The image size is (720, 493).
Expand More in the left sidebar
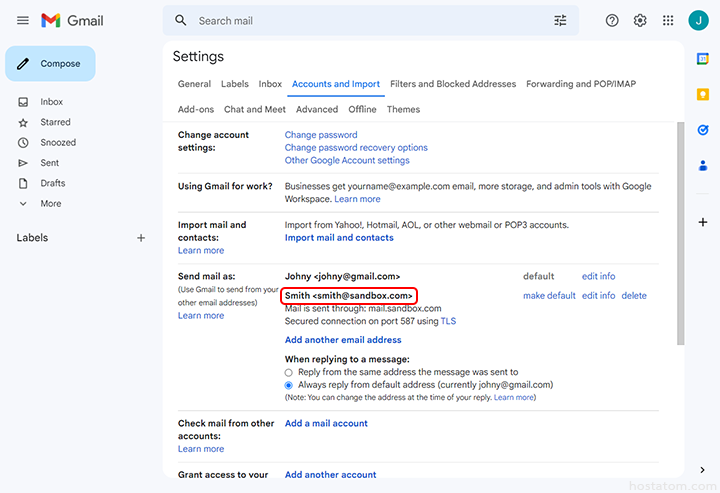coord(50,203)
